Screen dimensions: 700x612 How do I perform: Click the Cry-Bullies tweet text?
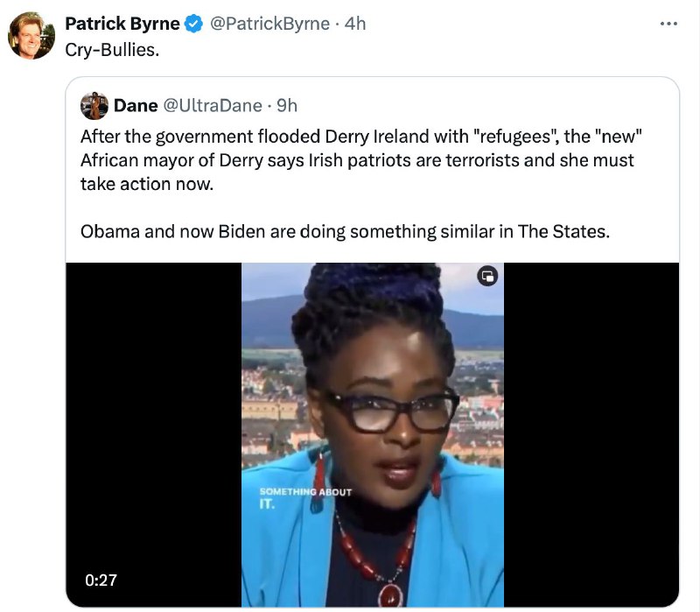coord(112,50)
